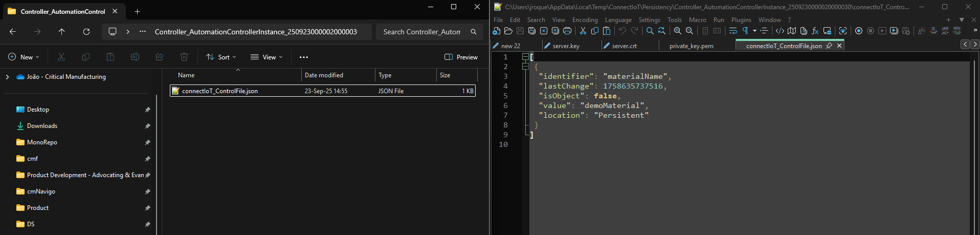The height and width of the screenshot is (235, 980).
Task: Open File menu in Notepad++
Action: [498, 20]
